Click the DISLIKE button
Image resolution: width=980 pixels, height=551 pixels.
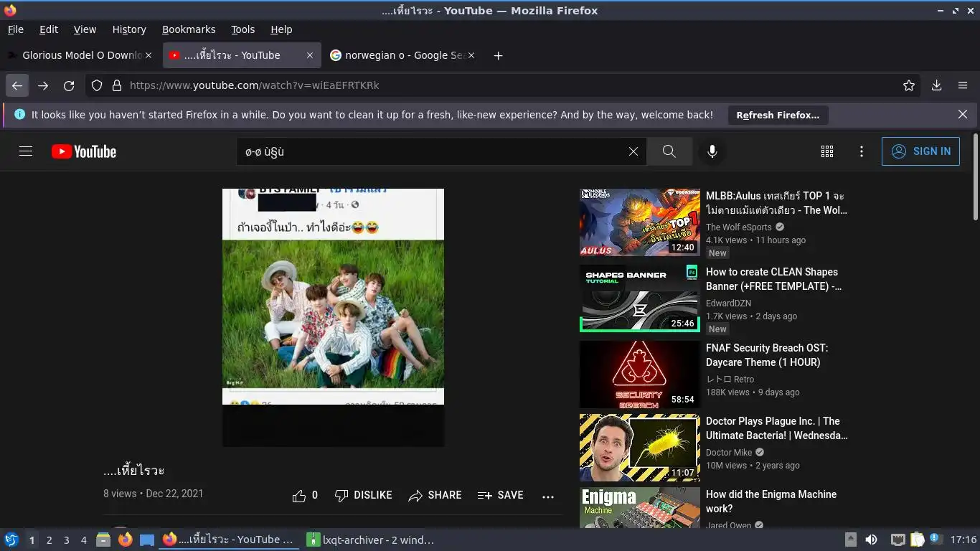point(364,495)
